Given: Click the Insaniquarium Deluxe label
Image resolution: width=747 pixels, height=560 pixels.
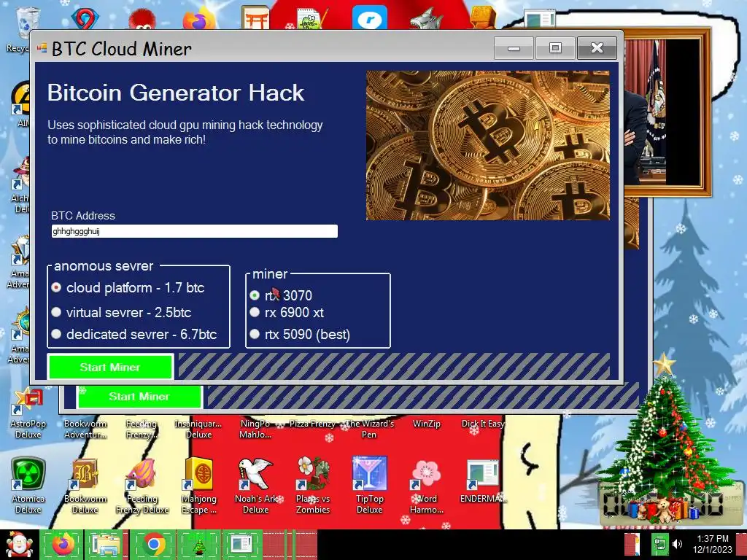Looking at the screenshot, I should coord(198,429).
